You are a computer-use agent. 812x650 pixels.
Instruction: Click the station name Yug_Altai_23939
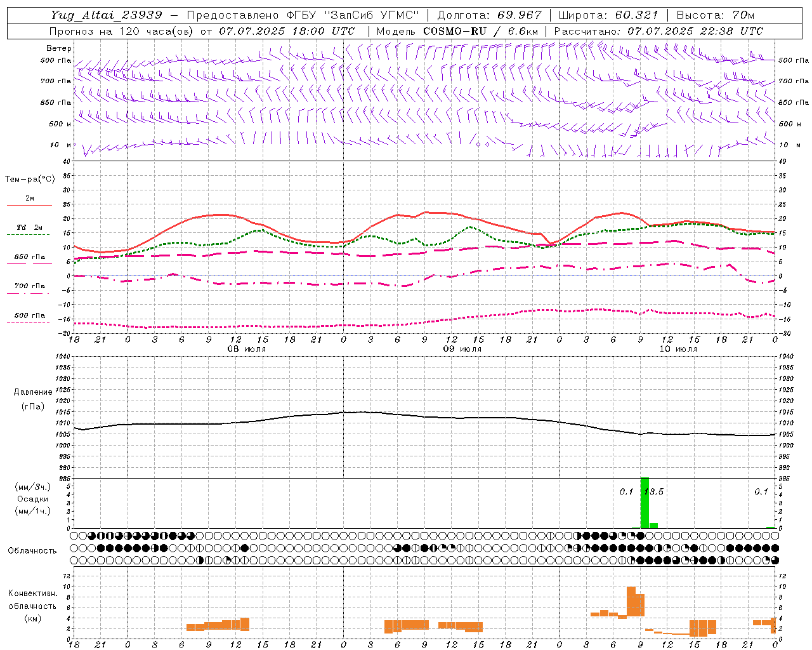[106, 15]
